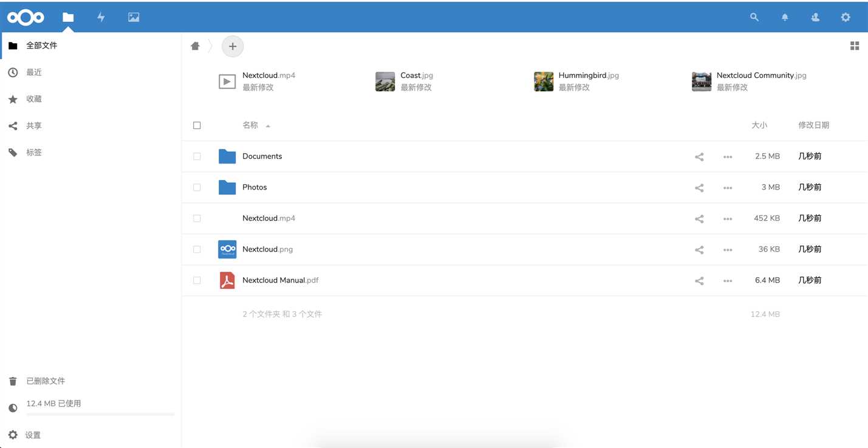Screen dimensions: 868x448
Task: Open more actions for Nextcloud Manual.pdf
Action: pos(728,281)
